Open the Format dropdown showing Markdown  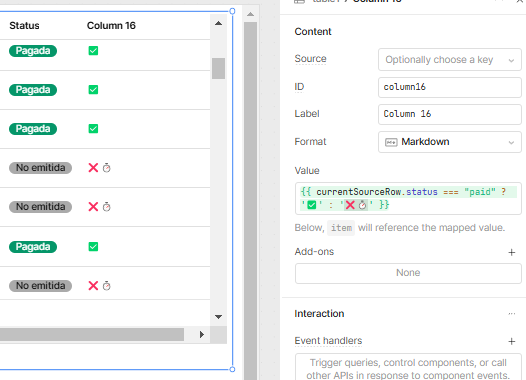tap(450, 142)
